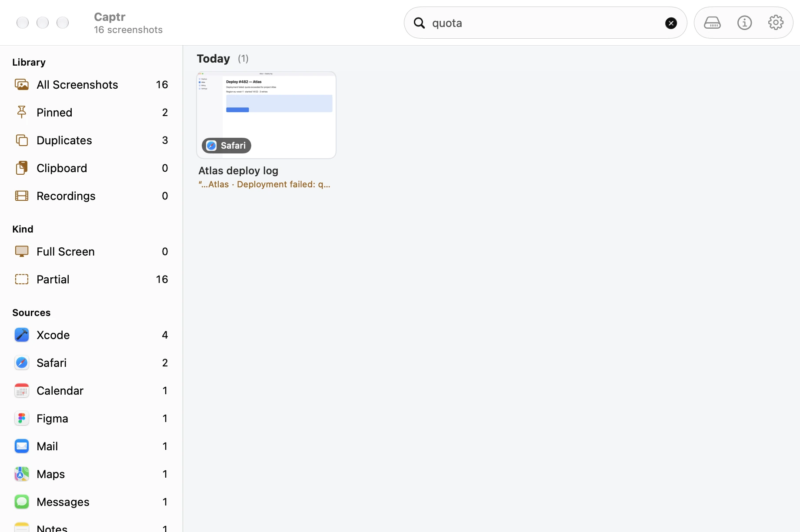Click the Notes source label
The width and height of the screenshot is (800, 532).
click(x=52, y=528)
